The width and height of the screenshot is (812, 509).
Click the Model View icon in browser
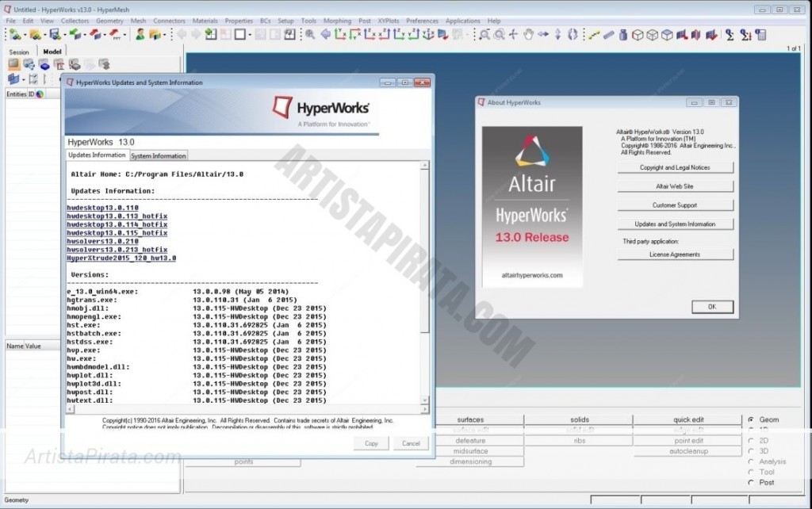[13, 64]
